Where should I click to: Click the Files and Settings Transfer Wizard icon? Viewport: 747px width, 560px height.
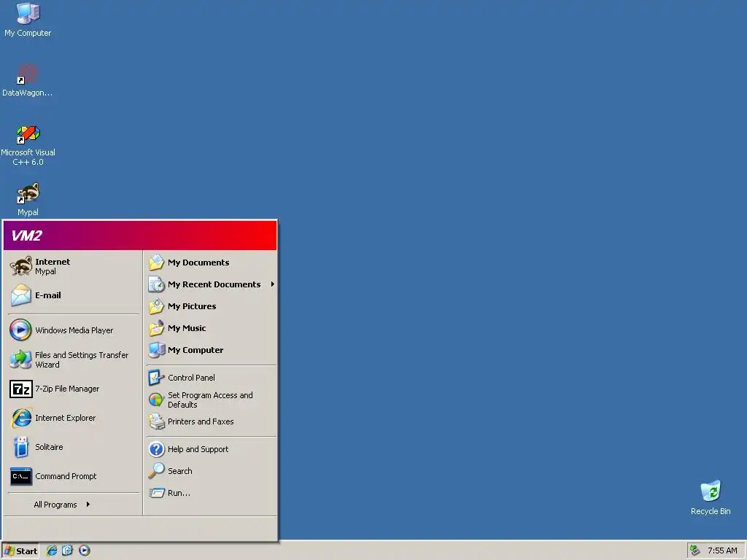pyautogui.click(x=20, y=359)
